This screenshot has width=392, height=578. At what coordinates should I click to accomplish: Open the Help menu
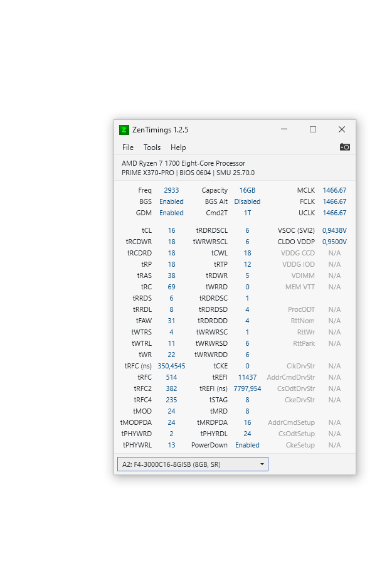coord(178,147)
